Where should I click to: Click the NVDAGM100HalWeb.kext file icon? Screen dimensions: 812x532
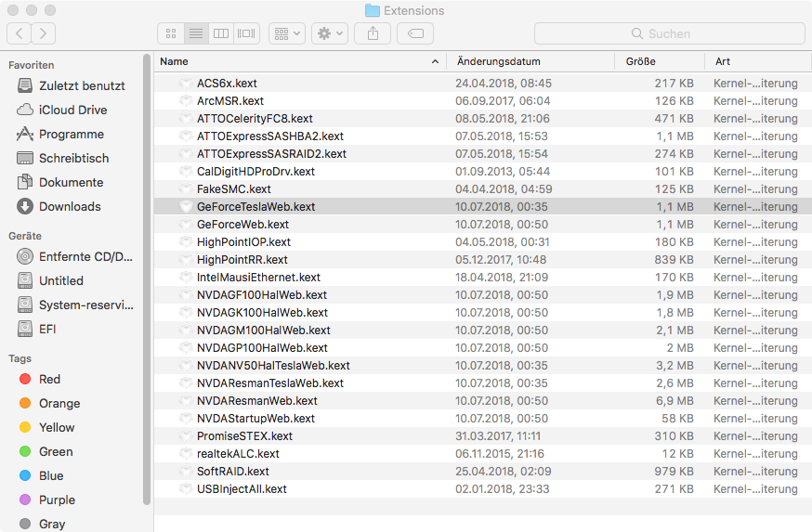tap(186, 331)
